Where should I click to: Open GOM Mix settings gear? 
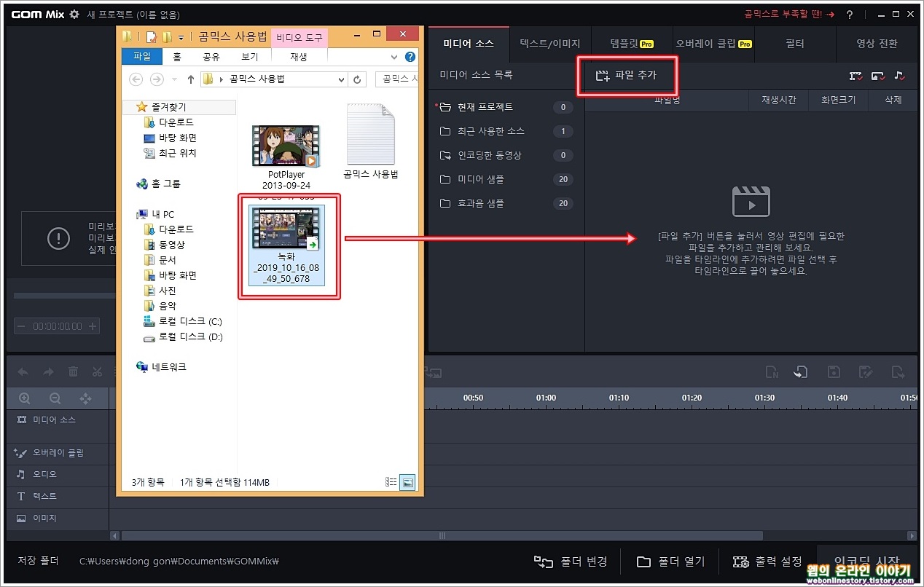click(74, 15)
